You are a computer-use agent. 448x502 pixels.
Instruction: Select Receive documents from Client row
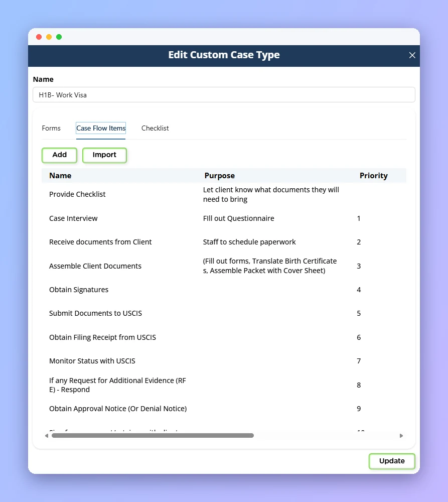pos(224,242)
